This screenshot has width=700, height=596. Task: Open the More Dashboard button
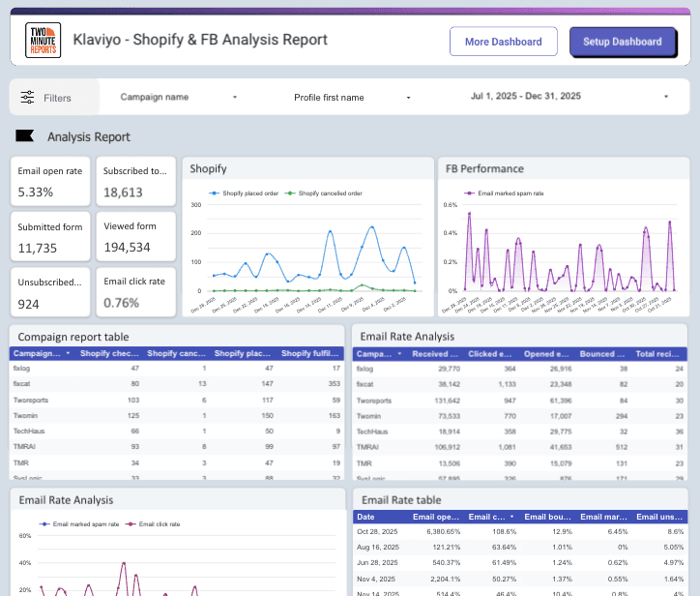pos(503,42)
